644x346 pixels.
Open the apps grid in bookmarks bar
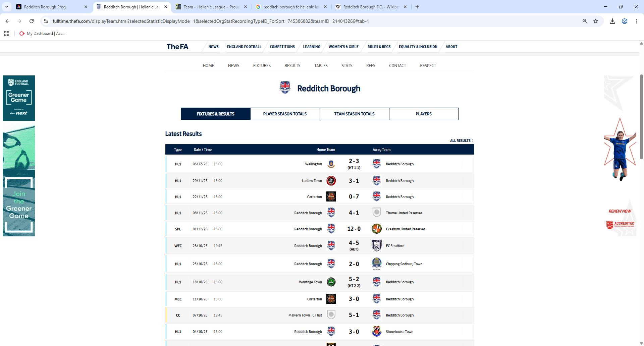[x=6, y=34]
